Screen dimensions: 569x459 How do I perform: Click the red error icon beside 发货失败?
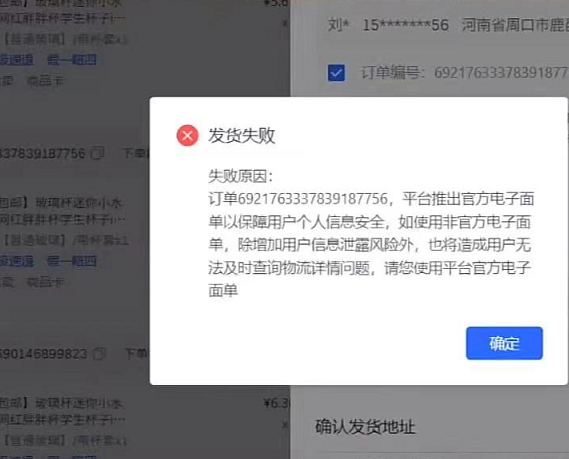pyautogui.click(x=187, y=135)
